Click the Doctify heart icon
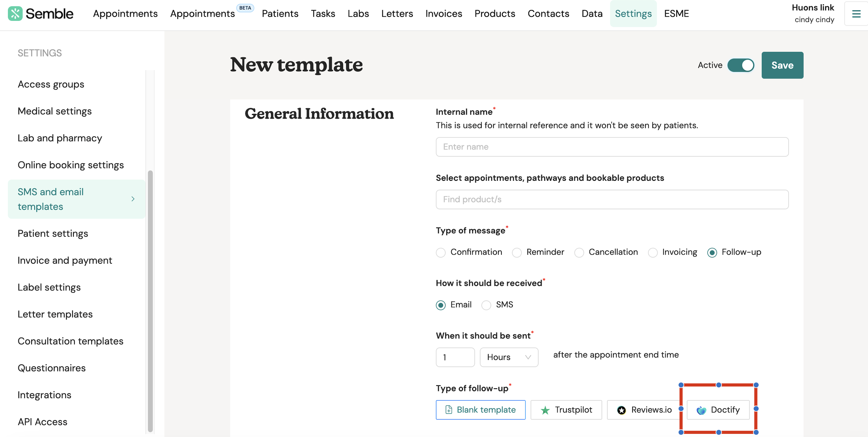This screenshot has width=868, height=437. click(701, 411)
